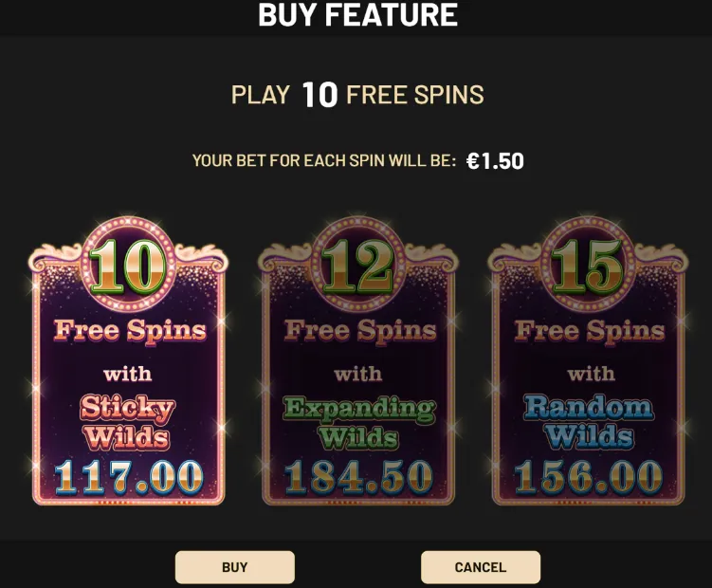Click the €1.50 bet amount
The image size is (712, 588).
pyautogui.click(x=496, y=161)
